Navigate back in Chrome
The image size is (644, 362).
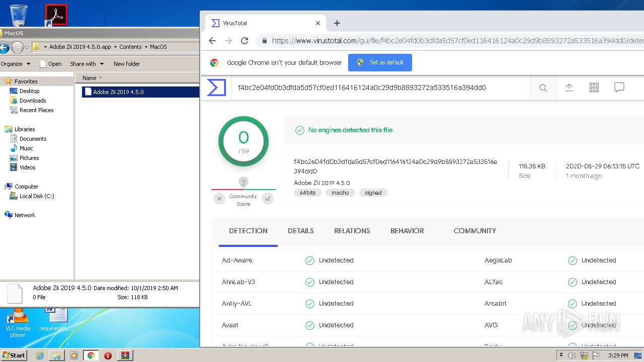click(212, 41)
